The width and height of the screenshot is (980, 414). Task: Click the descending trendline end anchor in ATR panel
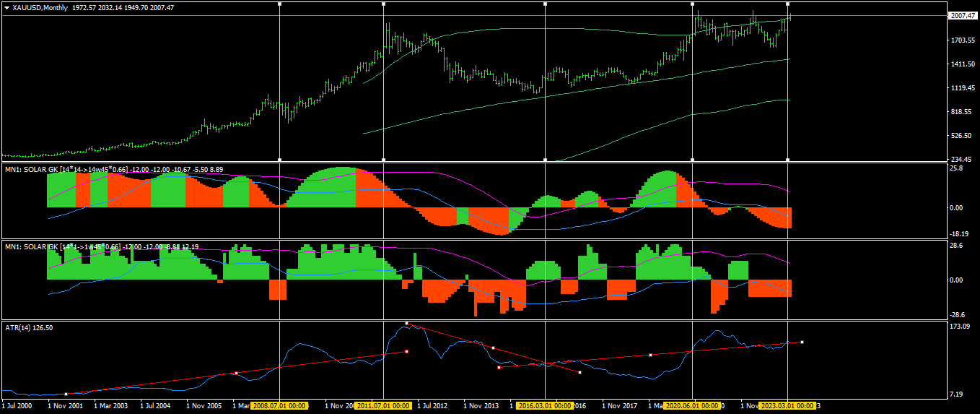pos(580,373)
